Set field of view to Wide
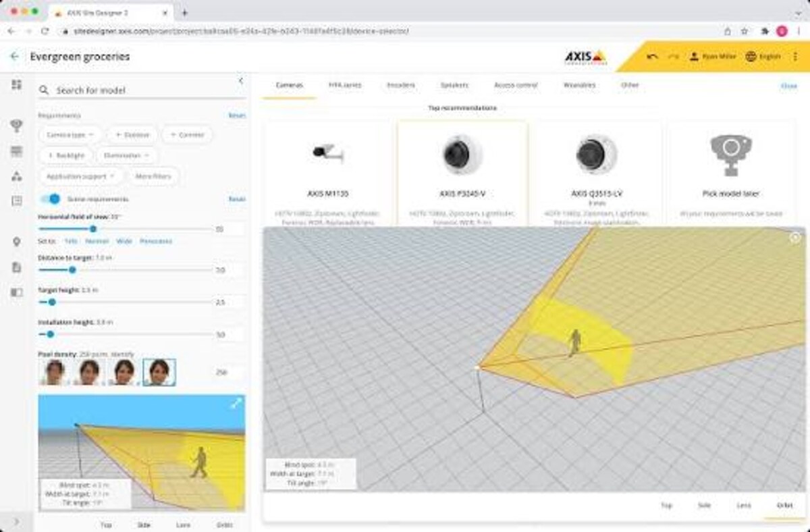This screenshot has width=810, height=532. [x=124, y=241]
